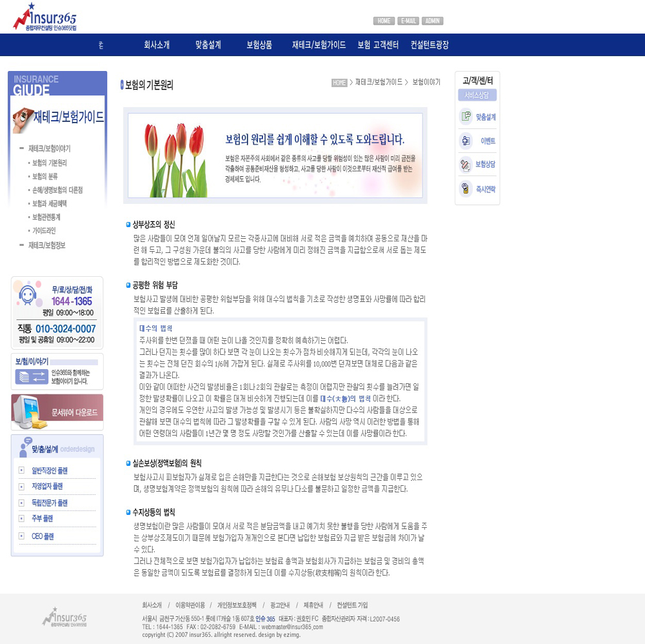
Task: Open 일반직장인 플랜 link
Action: click(50, 470)
